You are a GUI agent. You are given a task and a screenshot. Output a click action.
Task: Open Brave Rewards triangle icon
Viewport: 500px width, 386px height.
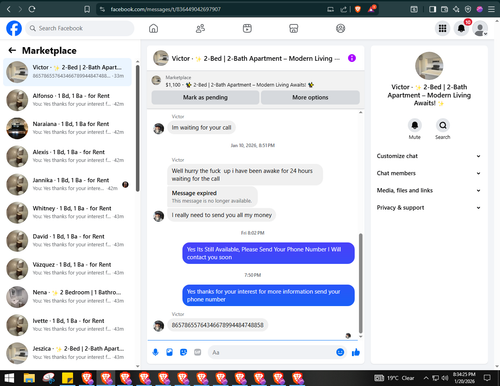click(372, 9)
